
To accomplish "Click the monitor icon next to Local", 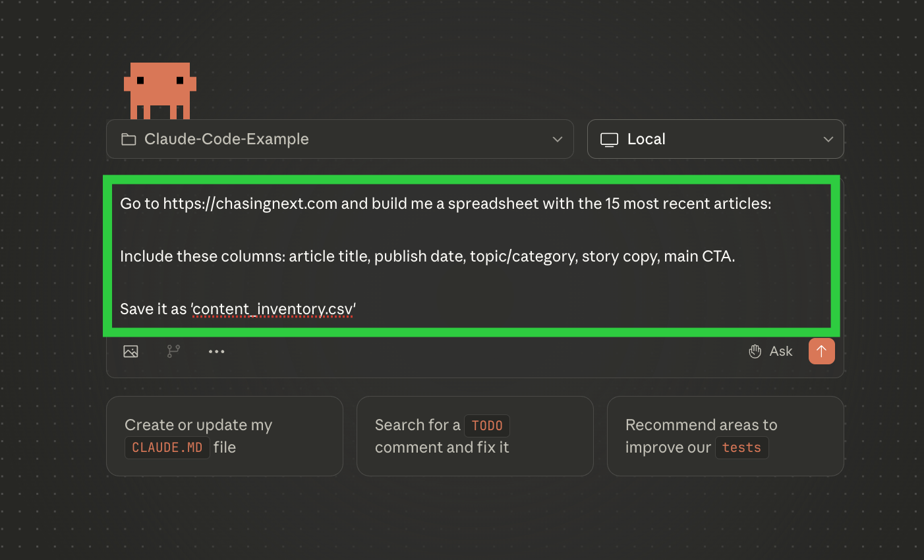I will click(609, 139).
